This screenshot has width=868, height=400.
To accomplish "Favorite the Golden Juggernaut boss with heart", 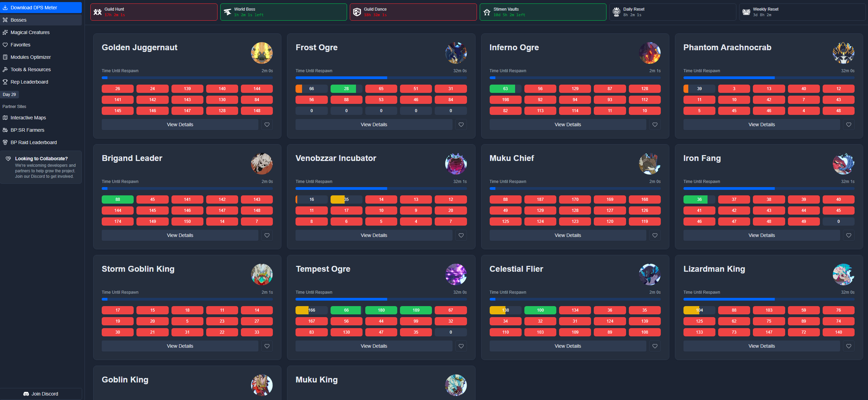I will (267, 125).
